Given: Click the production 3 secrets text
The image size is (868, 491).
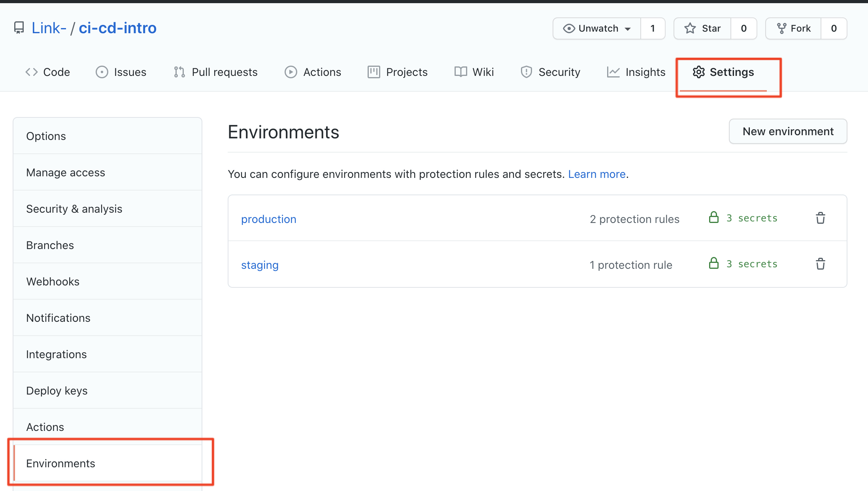Looking at the screenshot, I should (752, 218).
